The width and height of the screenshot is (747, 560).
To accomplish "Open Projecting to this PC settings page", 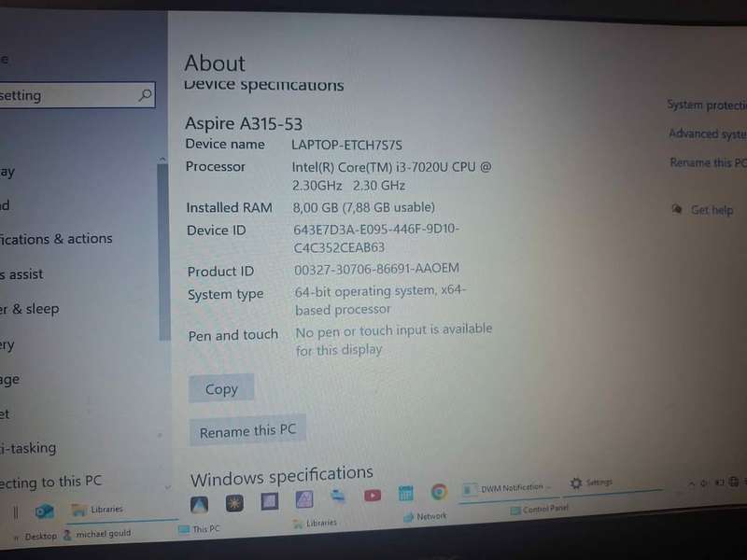I will coord(51,482).
